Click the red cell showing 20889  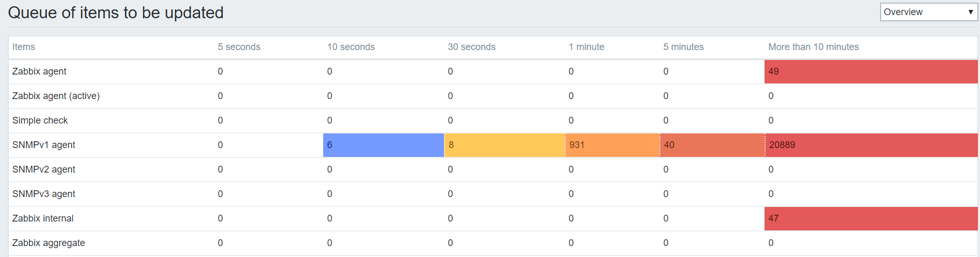point(870,145)
